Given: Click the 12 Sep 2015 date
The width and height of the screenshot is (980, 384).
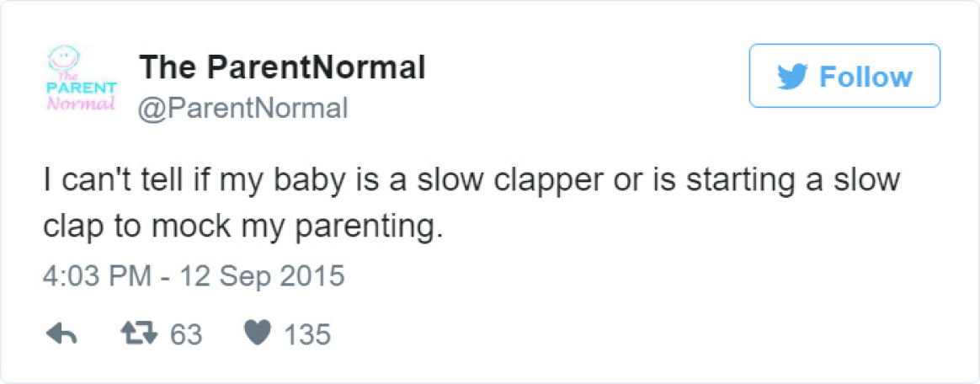Looking at the screenshot, I should click(x=262, y=276).
